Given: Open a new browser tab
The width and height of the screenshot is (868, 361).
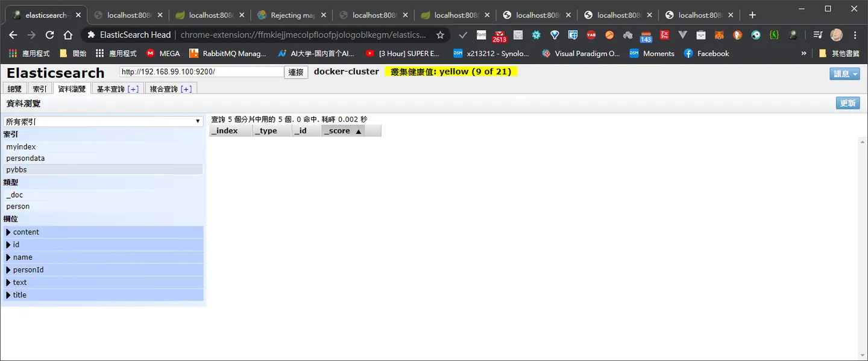Looking at the screenshot, I should coord(752,15).
